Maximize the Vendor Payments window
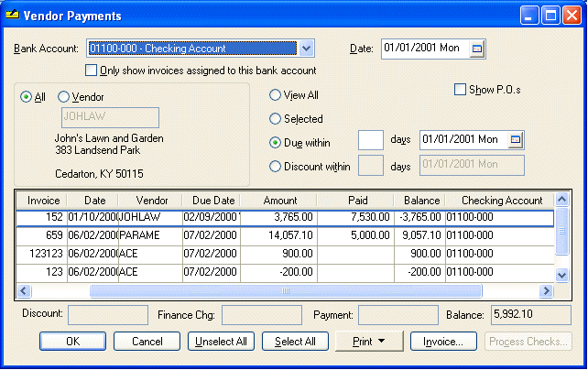 (x=550, y=16)
